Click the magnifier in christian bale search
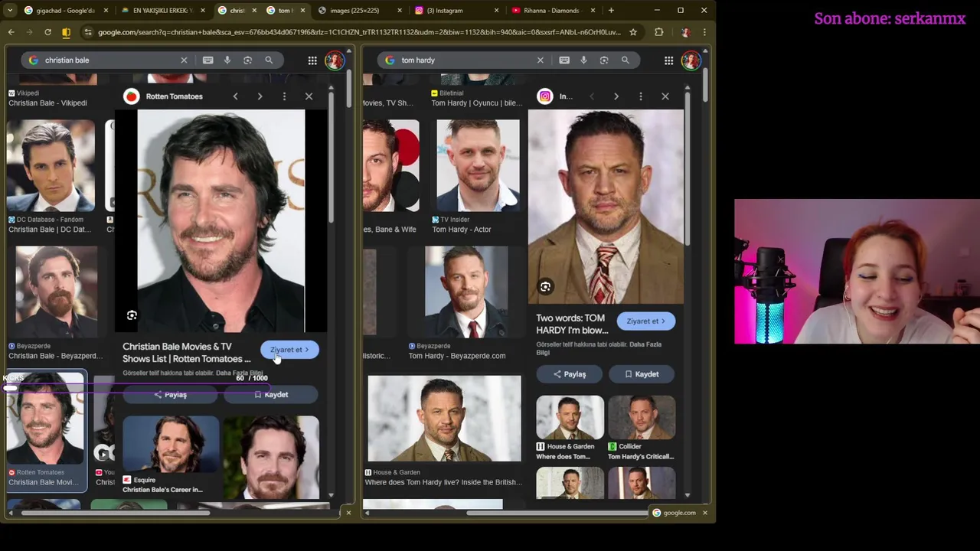Image resolution: width=980 pixels, height=551 pixels. [269, 60]
